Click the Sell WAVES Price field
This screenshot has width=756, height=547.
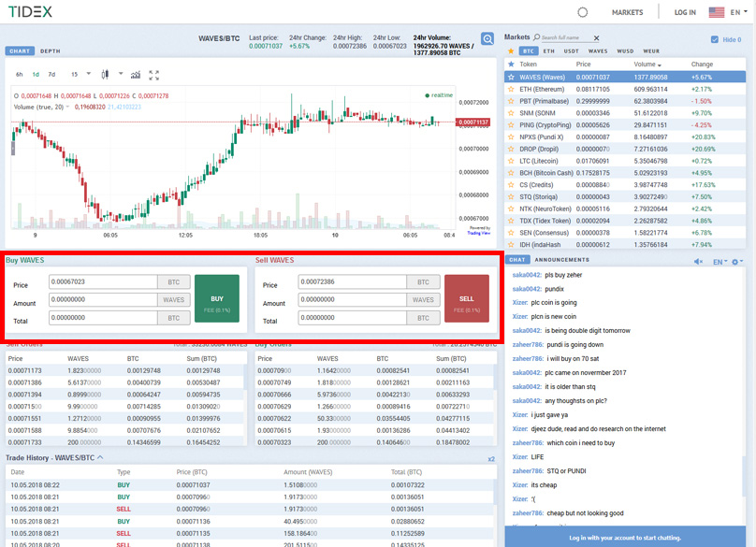353,282
